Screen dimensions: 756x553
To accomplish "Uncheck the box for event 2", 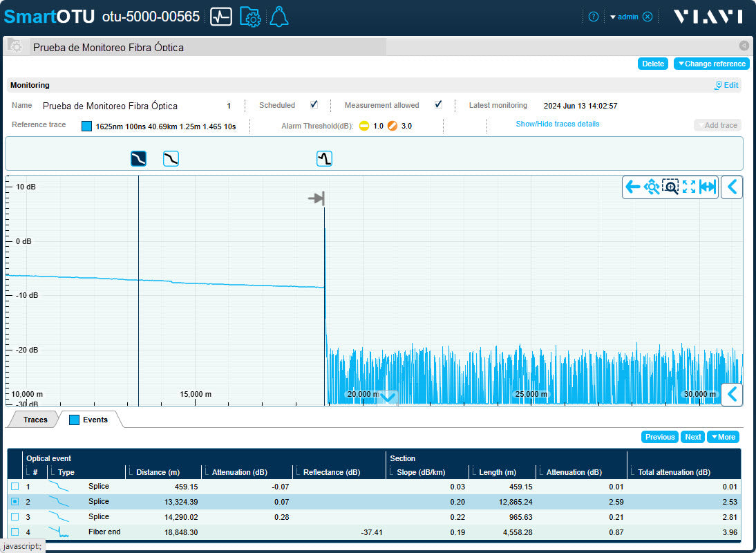I will pos(15,502).
